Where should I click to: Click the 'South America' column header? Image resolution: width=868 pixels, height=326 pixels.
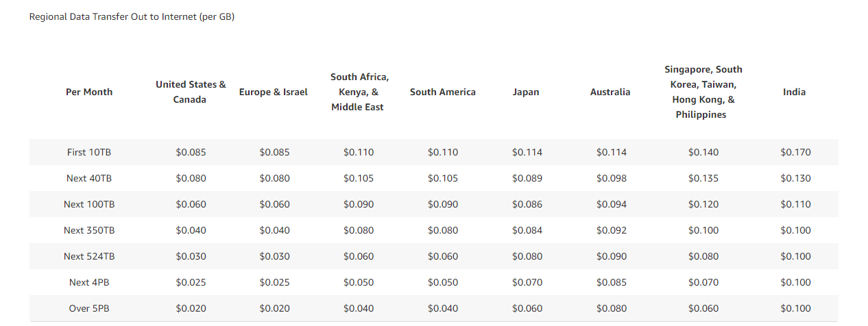pyautogui.click(x=442, y=92)
